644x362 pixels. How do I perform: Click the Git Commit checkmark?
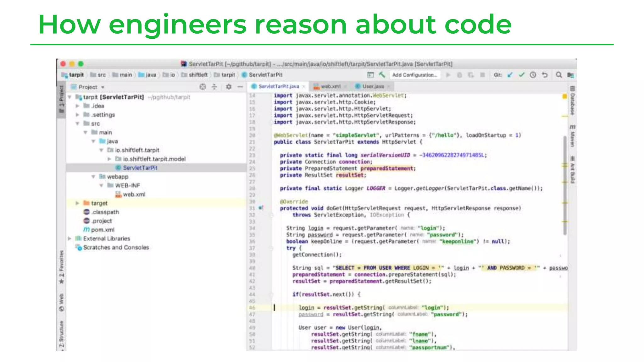pos(522,75)
